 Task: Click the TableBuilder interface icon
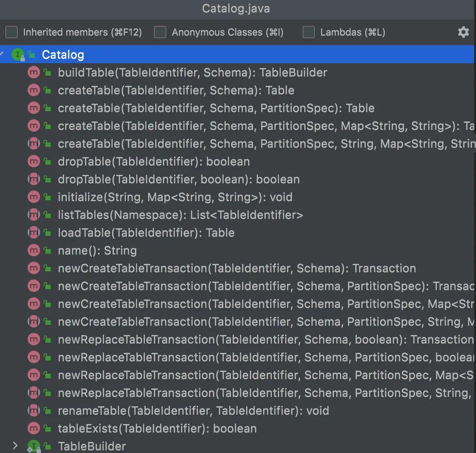[34, 446]
